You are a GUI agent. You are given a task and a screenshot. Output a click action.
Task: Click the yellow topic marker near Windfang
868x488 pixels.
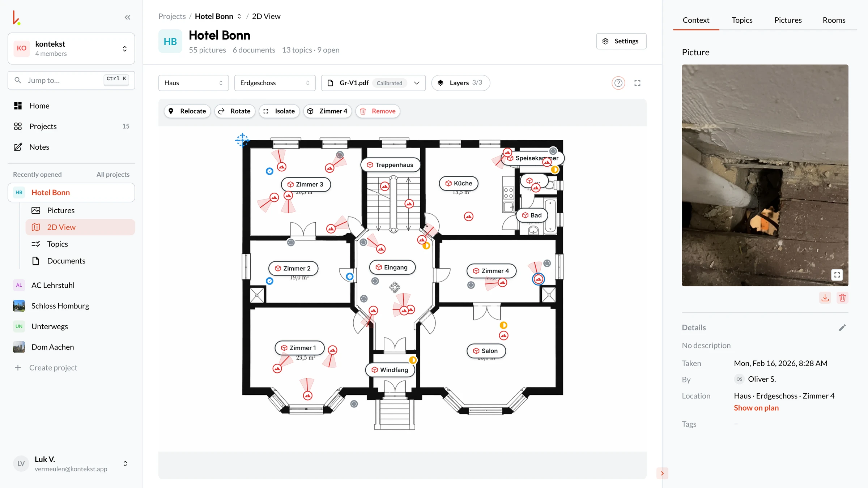413,360
